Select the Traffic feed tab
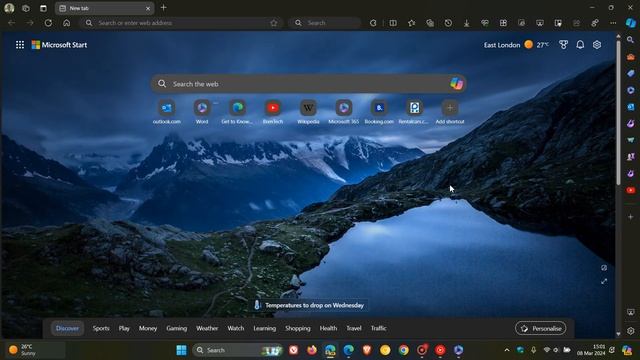640x360 pixels. [378, 328]
